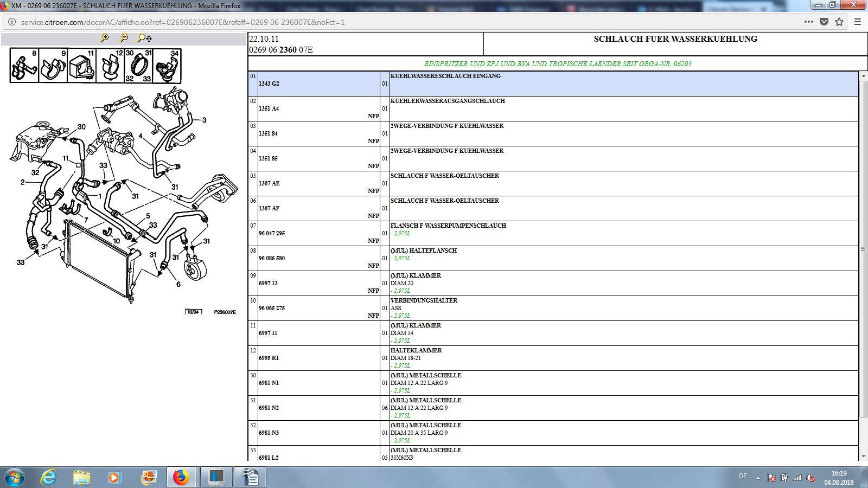Image resolution: width=868 pixels, height=488 pixels.
Task: Open the notepad-style app in taskbar
Action: click(x=250, y=477)
